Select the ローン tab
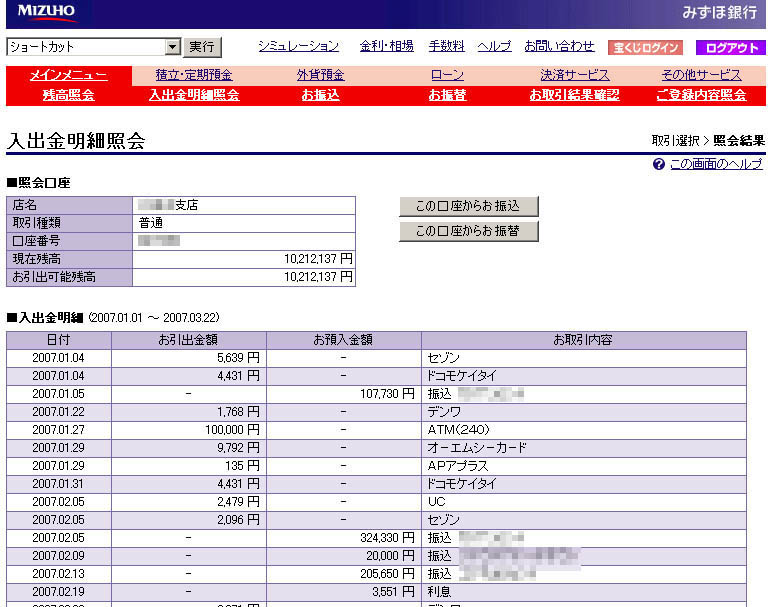This screenshot has height=607, width=769. point(447,75)
